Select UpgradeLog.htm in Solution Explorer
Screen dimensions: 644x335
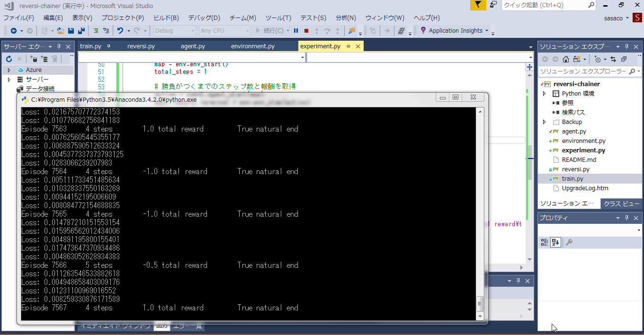click(585, 188)
